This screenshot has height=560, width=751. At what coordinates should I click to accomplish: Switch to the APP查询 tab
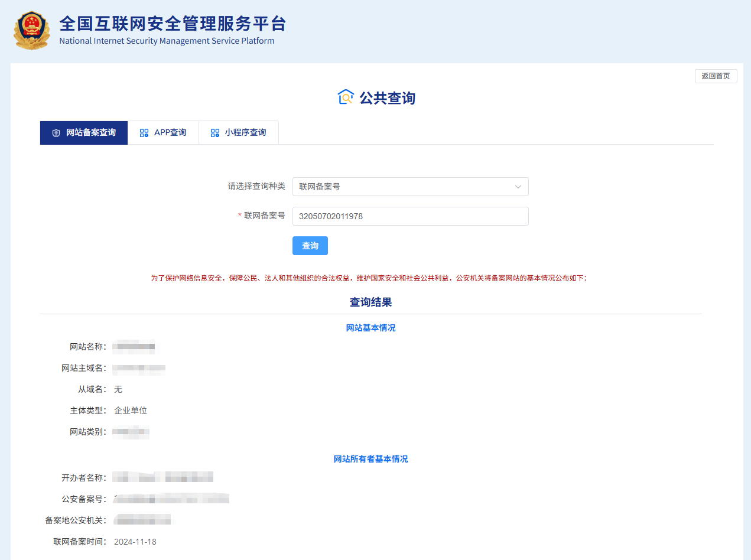point(163,132)
